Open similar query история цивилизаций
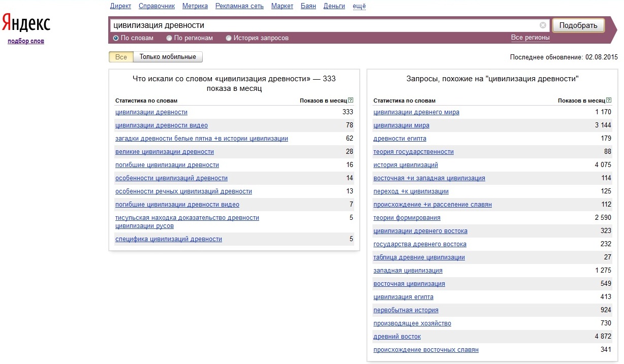 405,165
